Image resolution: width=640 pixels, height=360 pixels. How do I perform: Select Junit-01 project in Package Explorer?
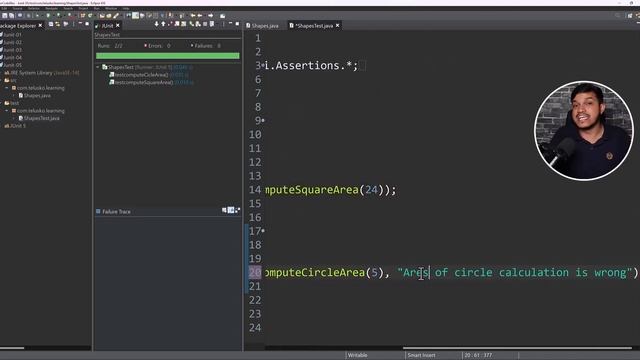tap(11, 35)
